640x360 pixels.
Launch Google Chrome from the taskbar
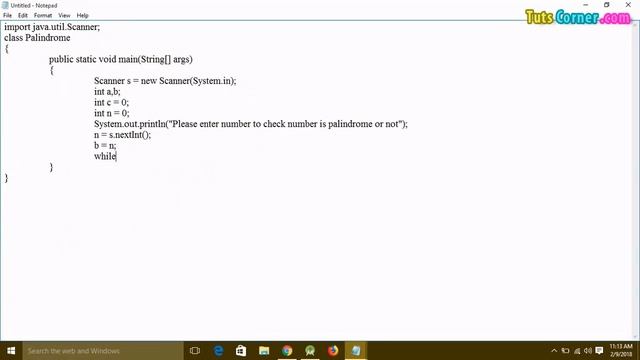coord(287,351)
